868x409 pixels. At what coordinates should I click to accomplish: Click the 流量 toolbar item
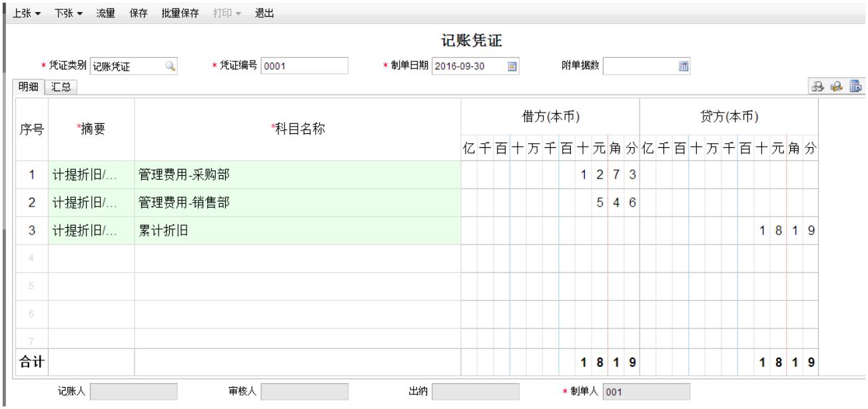coord(105,13)
